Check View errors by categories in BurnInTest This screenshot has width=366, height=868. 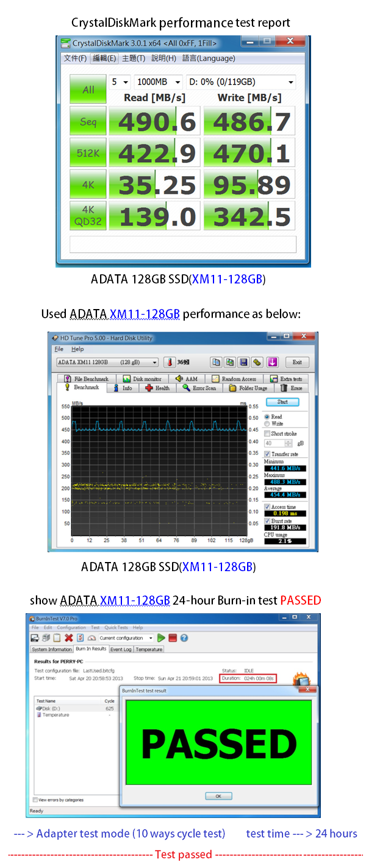35,800
